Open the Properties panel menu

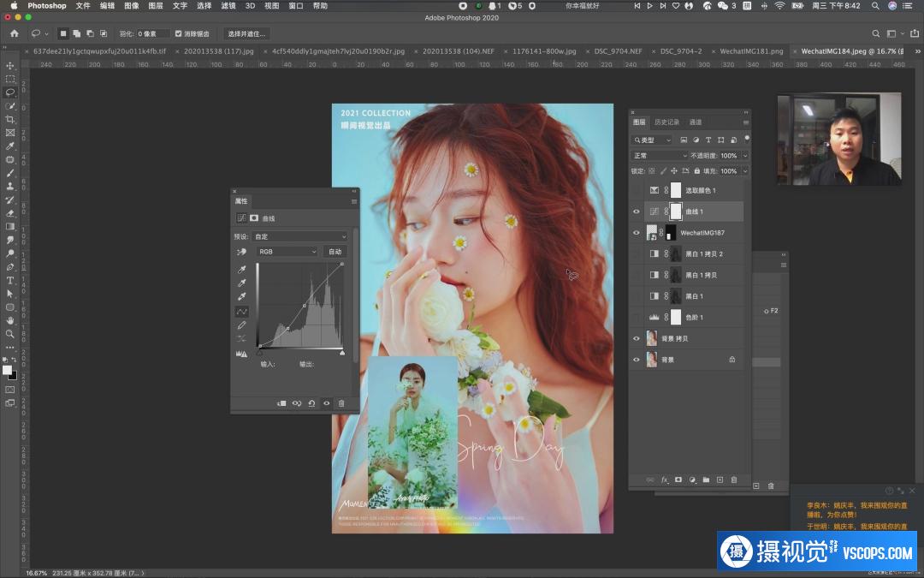point(354,202)
